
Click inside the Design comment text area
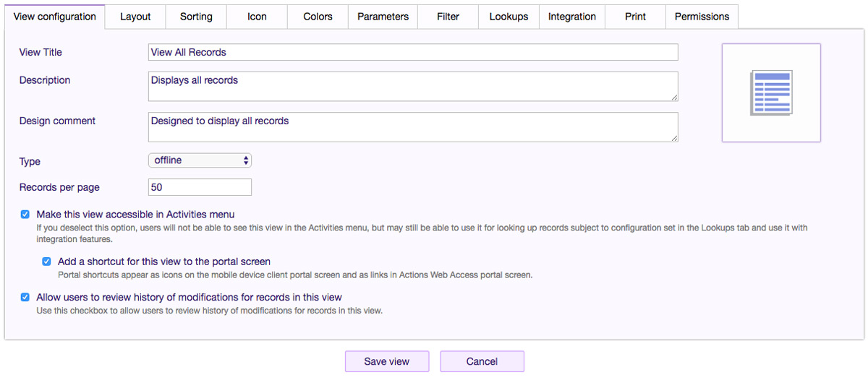coord(412,127)
